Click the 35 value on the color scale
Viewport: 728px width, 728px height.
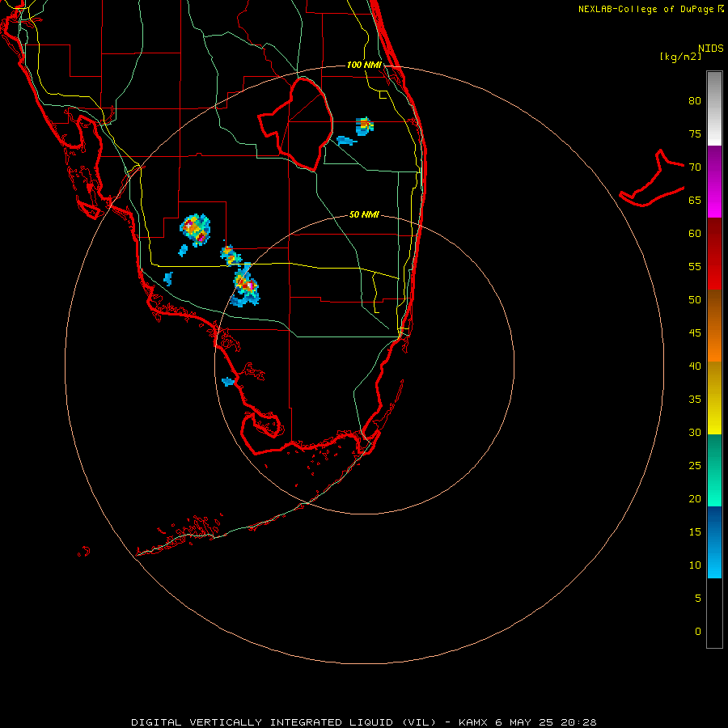tap(695, 400)
